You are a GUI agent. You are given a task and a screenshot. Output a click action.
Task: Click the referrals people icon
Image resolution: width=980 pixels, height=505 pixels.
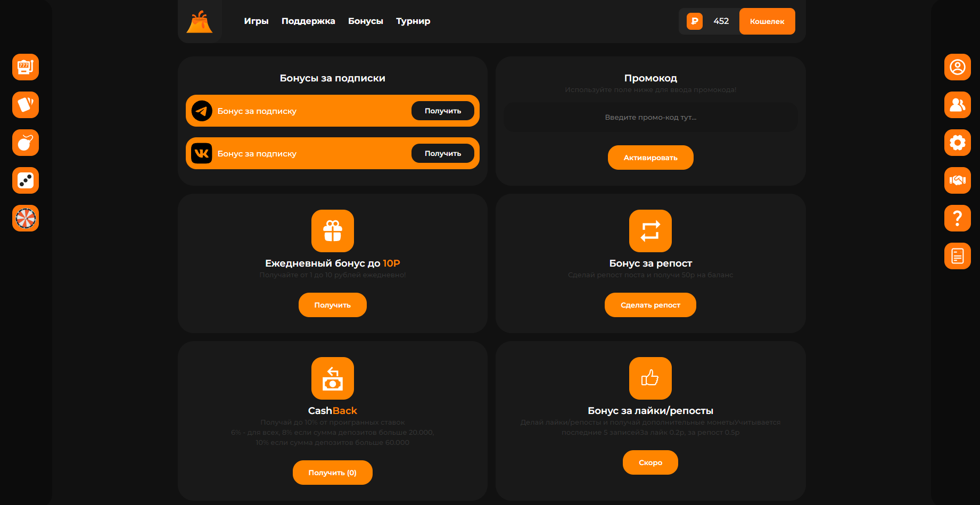(957, 105)
